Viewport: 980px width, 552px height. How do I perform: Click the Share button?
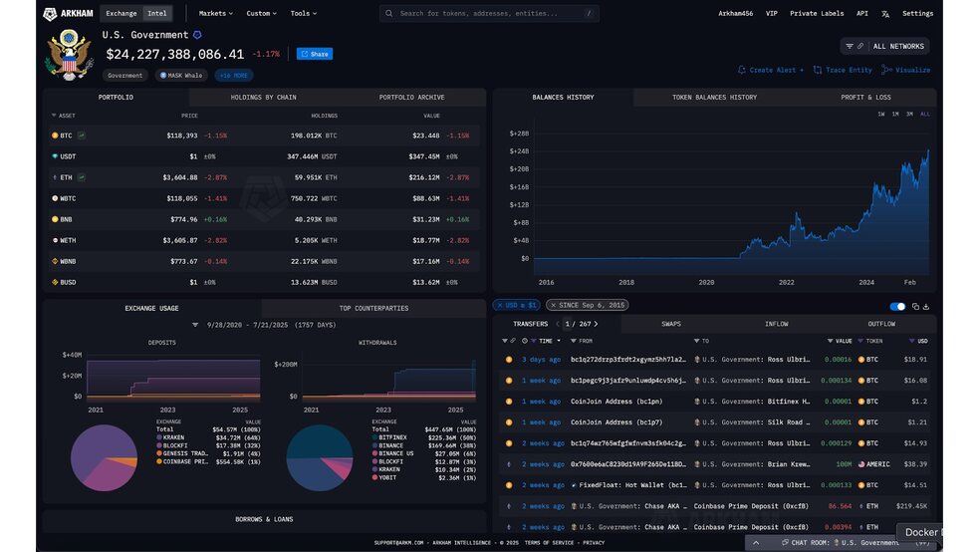[315, 54]
